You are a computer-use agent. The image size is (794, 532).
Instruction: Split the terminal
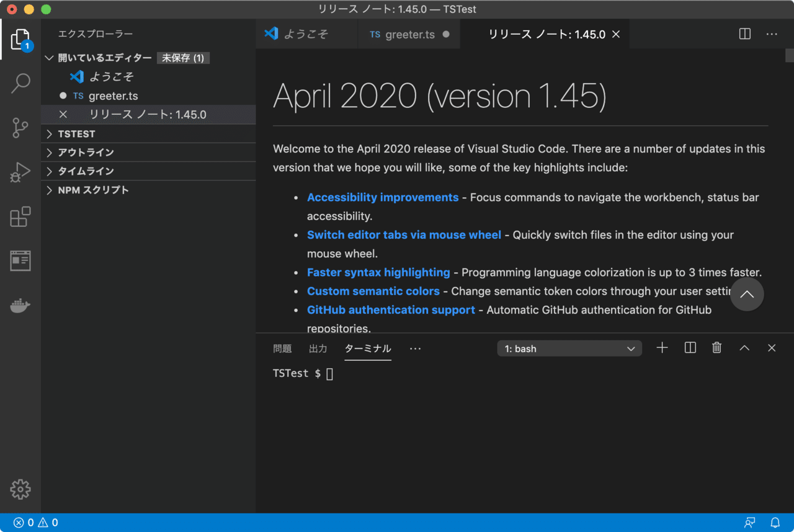(x=689, y=348)
